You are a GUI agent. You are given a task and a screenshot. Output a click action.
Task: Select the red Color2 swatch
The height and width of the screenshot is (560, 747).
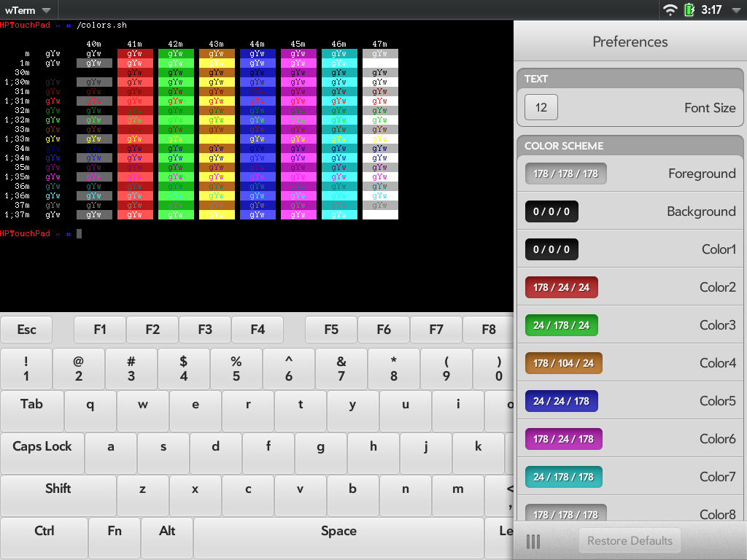click(x=561, y=287)
